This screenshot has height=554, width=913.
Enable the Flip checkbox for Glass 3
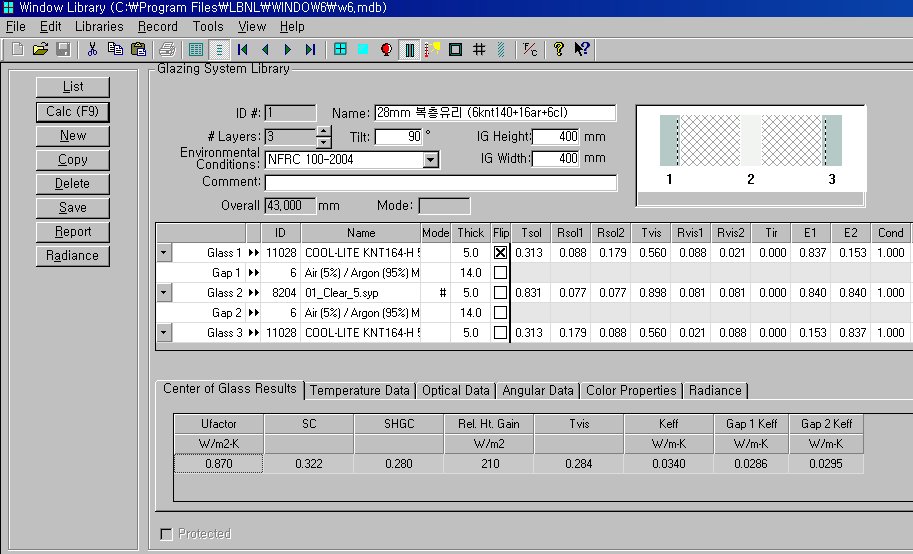pyautogui.click(x=500, y=333)
